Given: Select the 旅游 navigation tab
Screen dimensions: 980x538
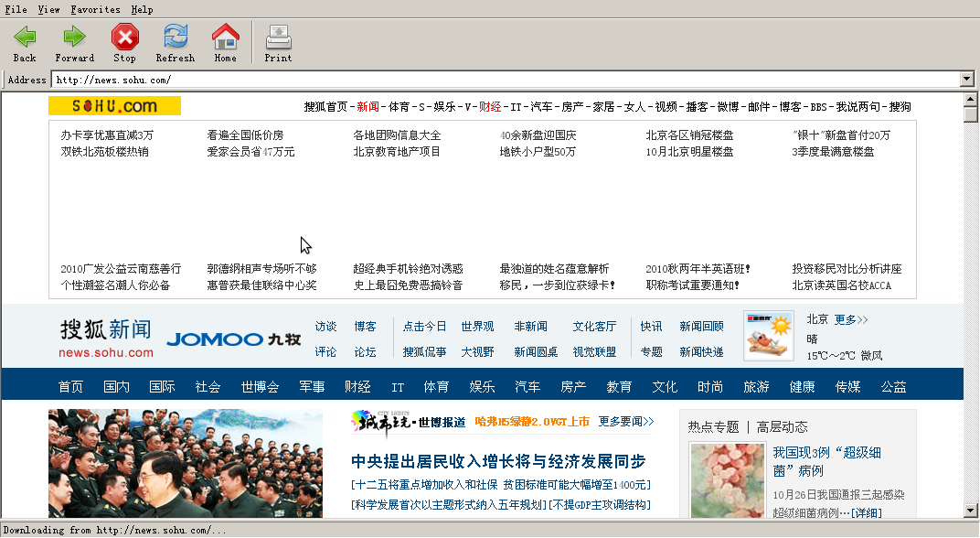Looking at the screenshot, I should (x=756, y=387).
